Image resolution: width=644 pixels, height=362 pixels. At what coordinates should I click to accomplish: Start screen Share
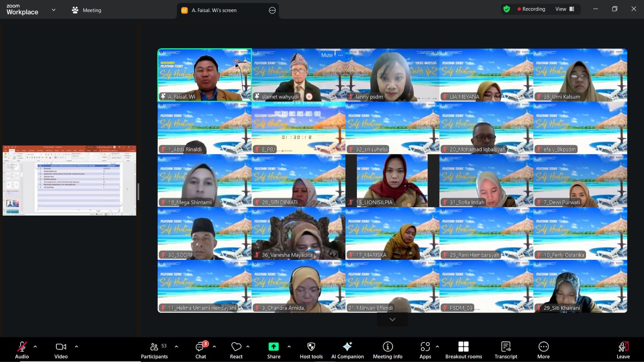[274, 350]
